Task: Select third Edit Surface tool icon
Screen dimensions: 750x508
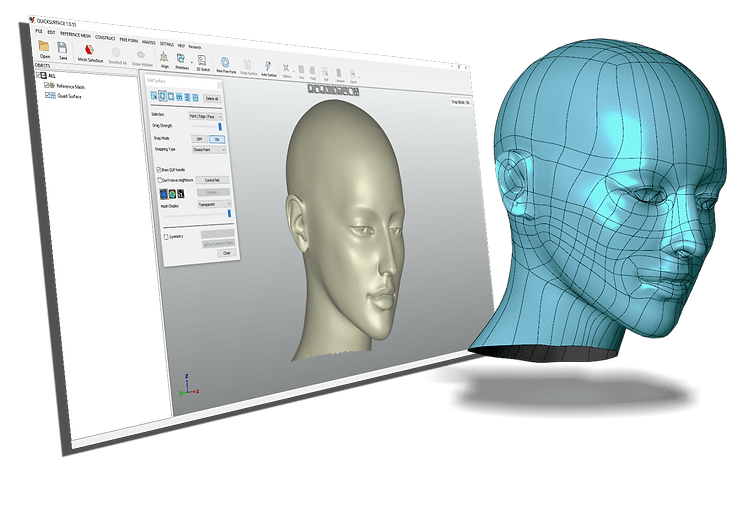Action: click(171, 97)
